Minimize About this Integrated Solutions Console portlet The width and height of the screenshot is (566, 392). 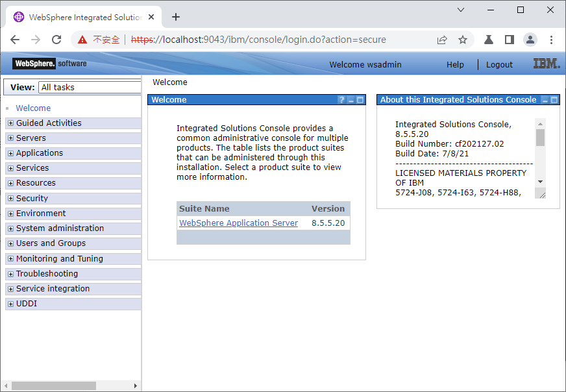pos(545,100)
